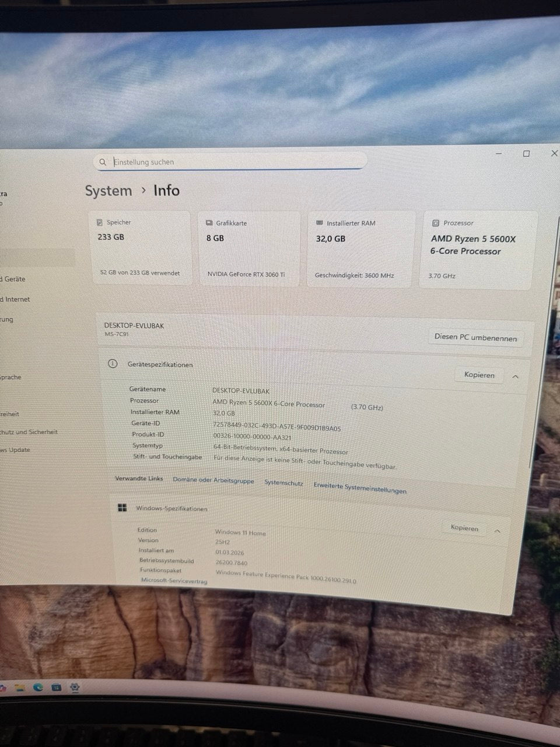This screenshot has width=560, height=747.
Task: Select the sidebar entry ending in 'reiheit'
Action: [9, 414]
